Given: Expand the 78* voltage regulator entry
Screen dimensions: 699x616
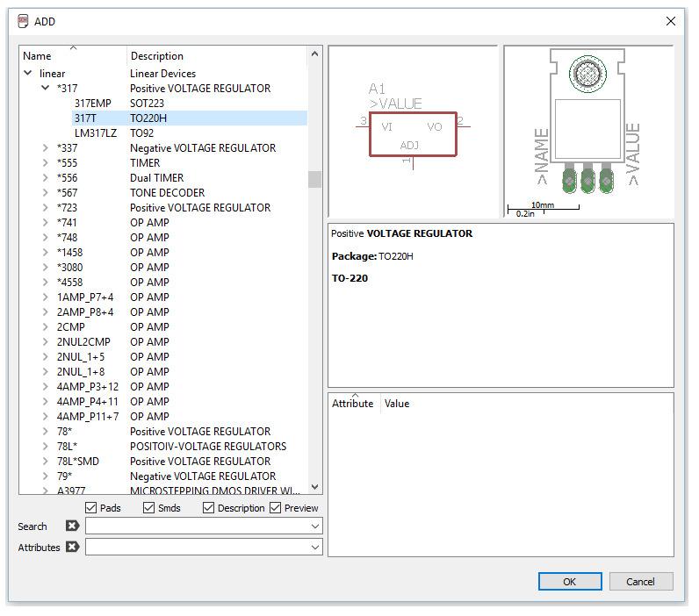Looking at the screenshot, I should click(45, 431).
